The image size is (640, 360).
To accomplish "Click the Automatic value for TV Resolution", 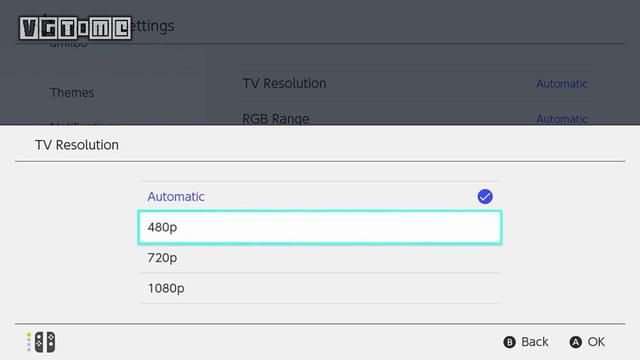I will coord(562,84).
